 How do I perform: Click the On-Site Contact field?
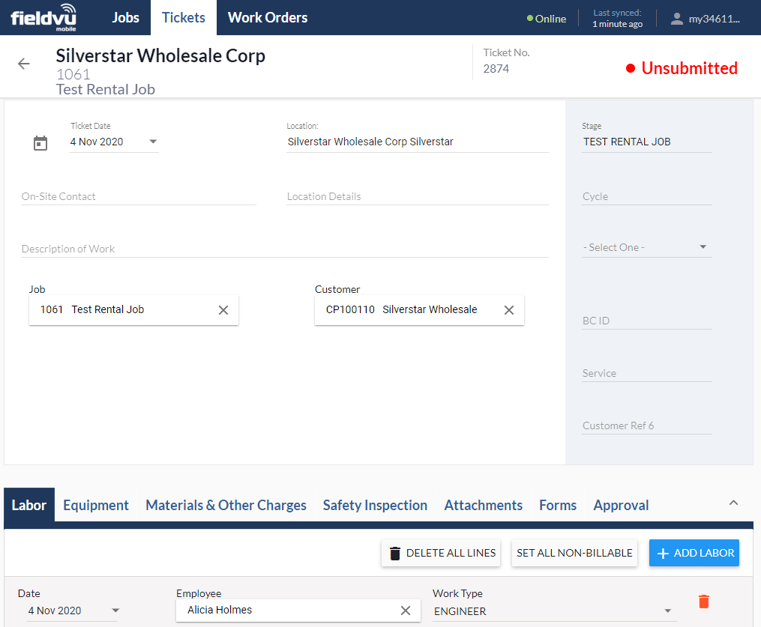[x=138, y=197]
